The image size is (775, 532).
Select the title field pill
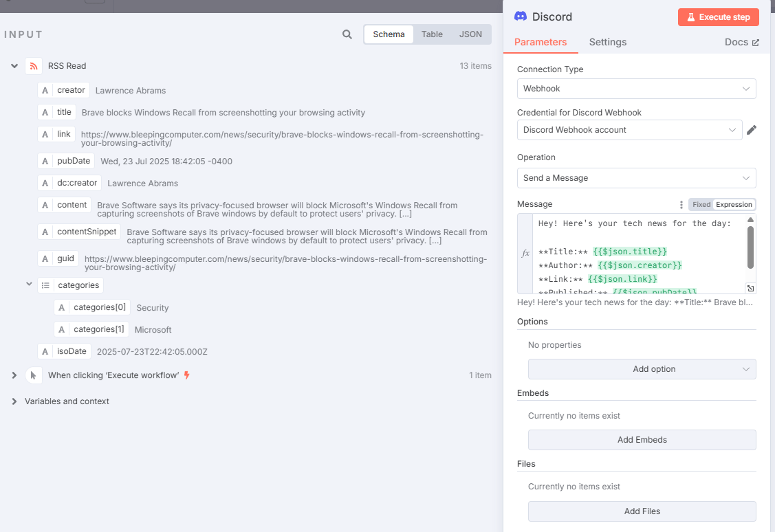(x=57, y=112)
